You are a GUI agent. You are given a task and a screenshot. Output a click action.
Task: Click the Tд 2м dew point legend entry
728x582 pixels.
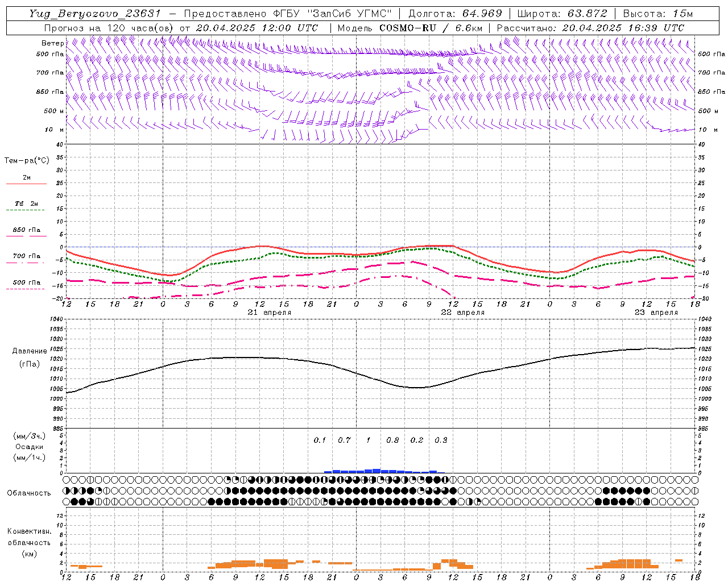coord(27,203)
